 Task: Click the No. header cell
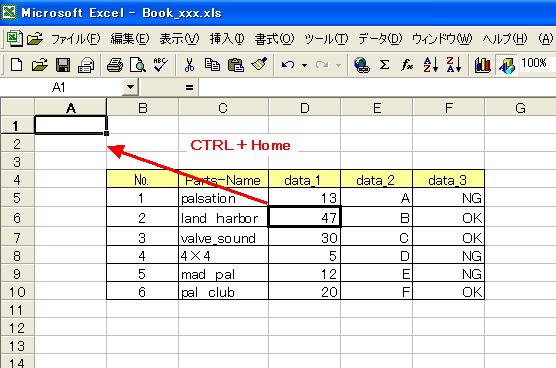click(143, 179)
